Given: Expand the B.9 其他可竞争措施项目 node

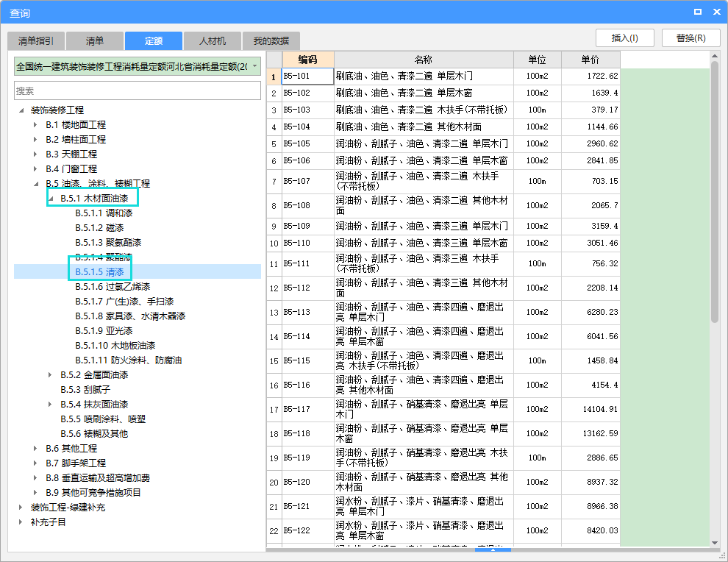Looking at the screenshot, I should coord(35,493).
